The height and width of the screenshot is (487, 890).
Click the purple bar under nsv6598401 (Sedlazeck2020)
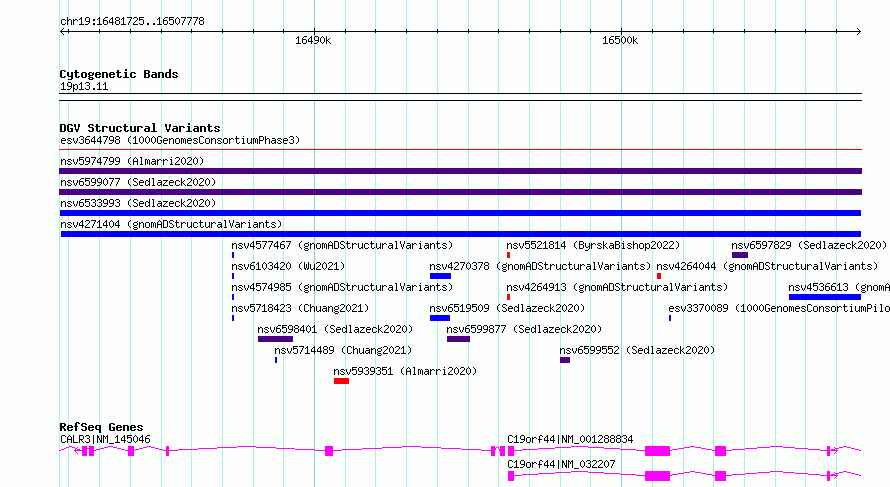pyautogui.click(x=275, y=339)
